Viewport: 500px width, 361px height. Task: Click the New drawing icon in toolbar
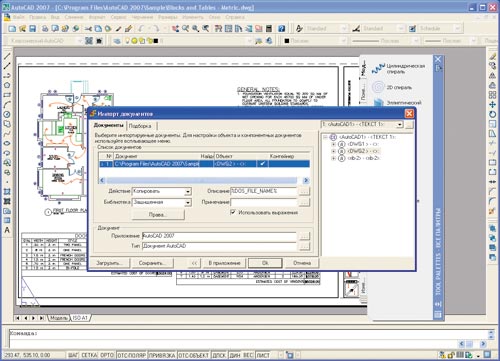(12, 29)
